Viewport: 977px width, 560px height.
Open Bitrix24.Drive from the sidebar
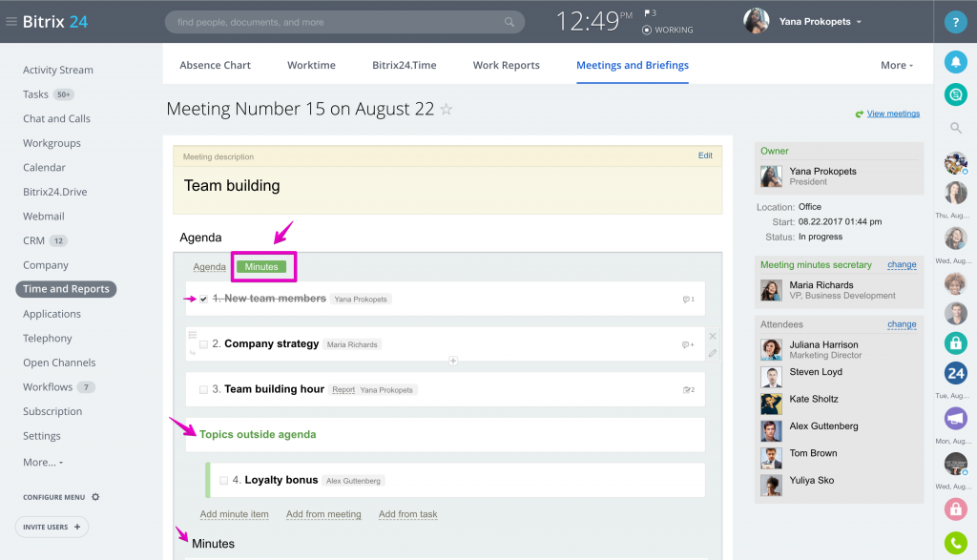coord(54,192)
